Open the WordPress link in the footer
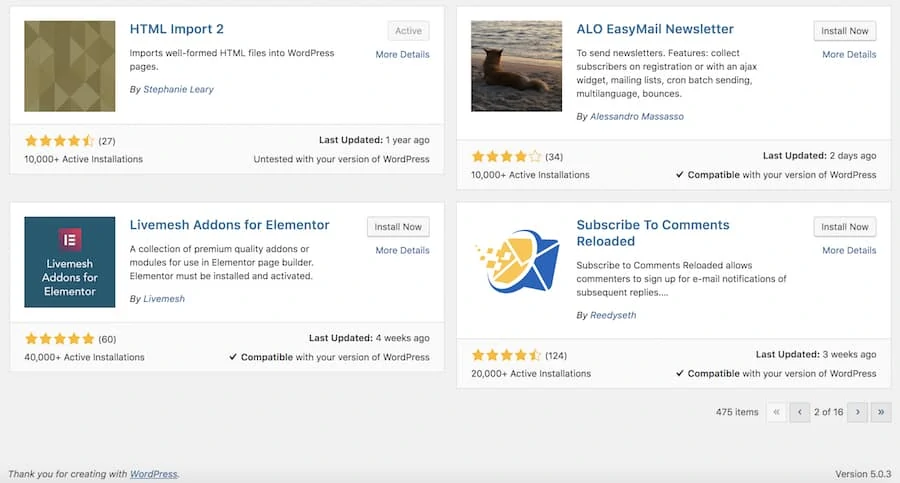This screenshot has width=900, height=483. [x=154, y=473]
